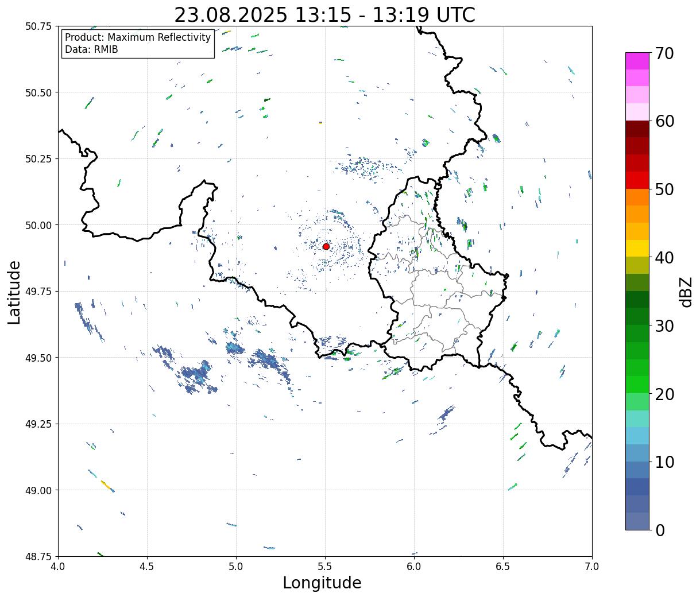Click the 'Product: Maximum Reflectivity' legend text
Screen dimensions: 700x597
coord(138,37)
